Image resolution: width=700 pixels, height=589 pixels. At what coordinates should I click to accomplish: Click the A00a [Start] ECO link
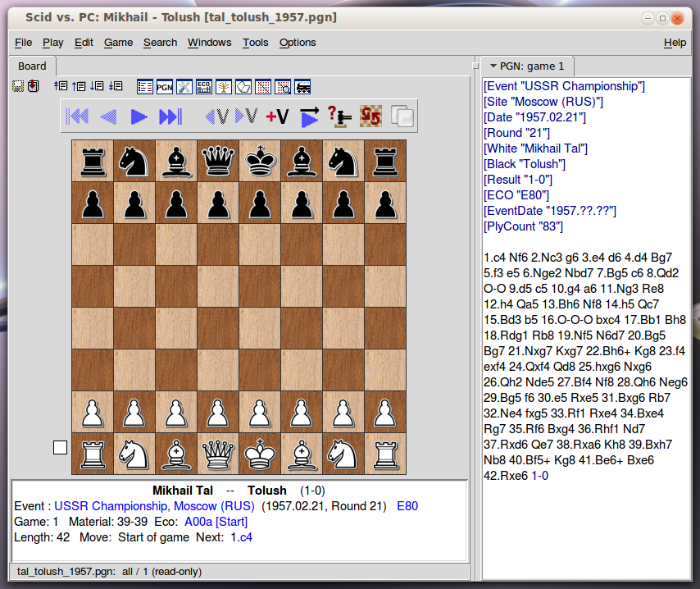(216, 522)
